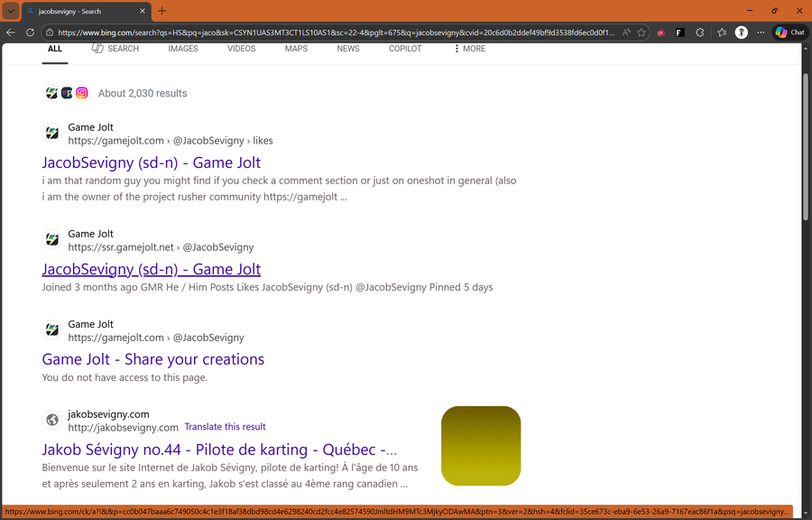This screenshot has height=520, width=812.
Task: Click the browser address bar URL
Action: (336, 32)
